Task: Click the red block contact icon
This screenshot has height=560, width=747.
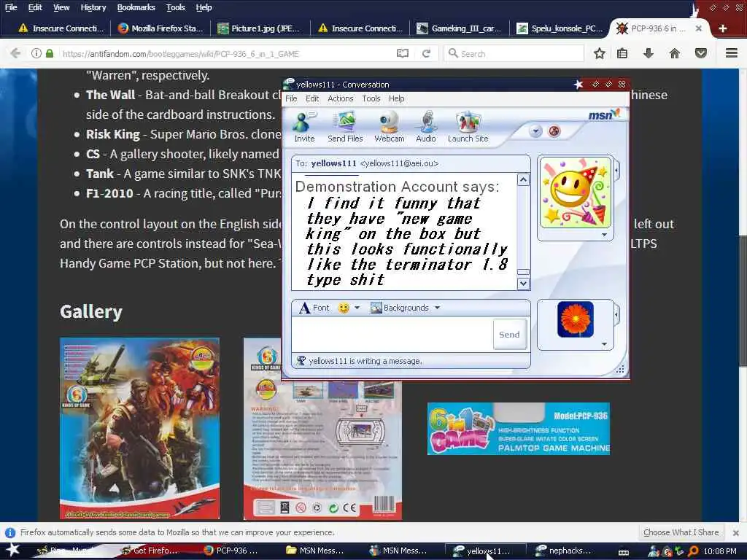Action: 554,131
